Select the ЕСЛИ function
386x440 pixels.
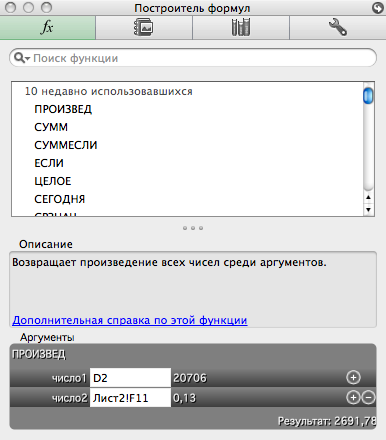coord(49,163)
